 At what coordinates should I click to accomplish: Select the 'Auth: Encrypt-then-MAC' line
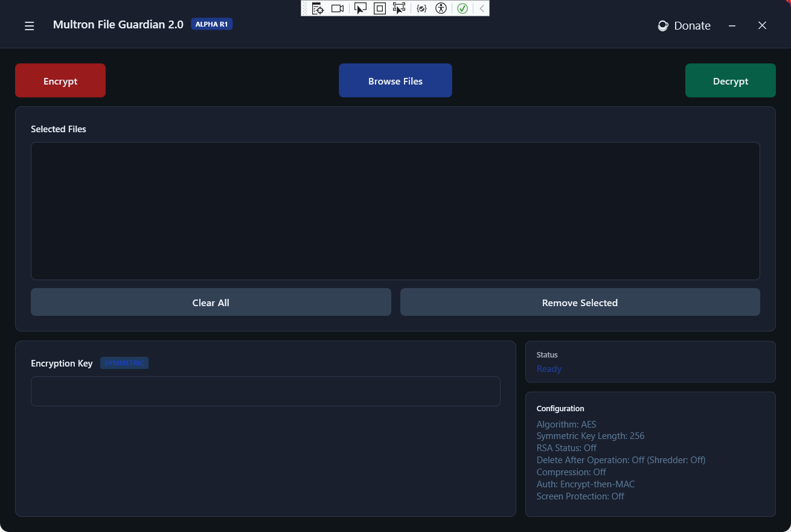pos(586,484)
